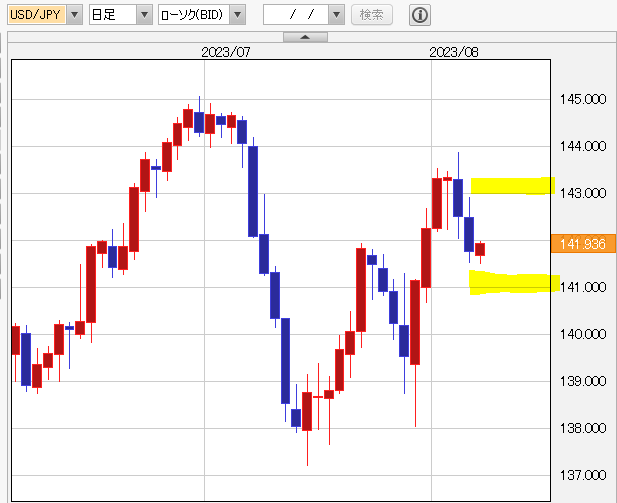Viewport: 617px width, 503px height.
Task: Click the ローソク(BID) chart type field
Action: click(194, 15)
